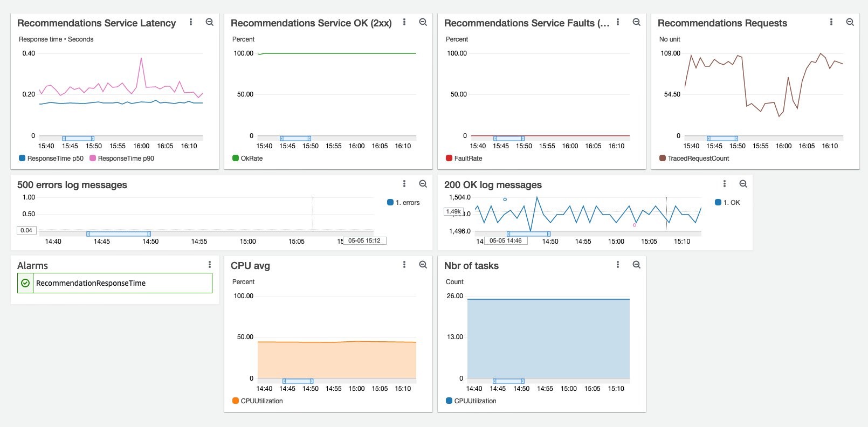Click time range selector on Latency graph axis
The width and height of the screenshot is (868, 427).
[x=78, y=139]
